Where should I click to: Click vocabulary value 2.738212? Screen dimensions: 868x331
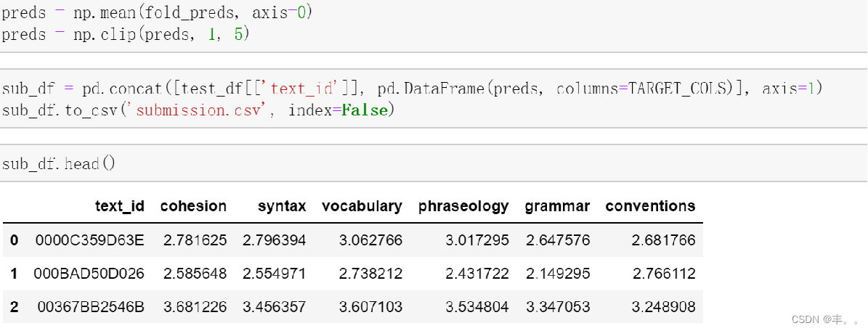click(370, 274)
